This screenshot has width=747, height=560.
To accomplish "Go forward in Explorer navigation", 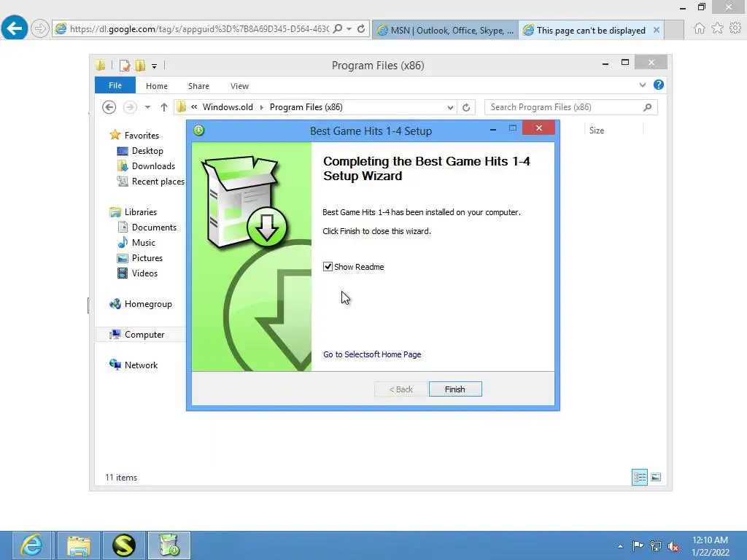I will point(130,107).
